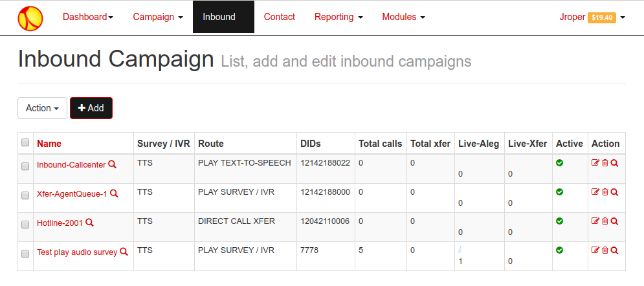
Task: Open the Hotline-2001 campaign link
Action: coord(60,223)
